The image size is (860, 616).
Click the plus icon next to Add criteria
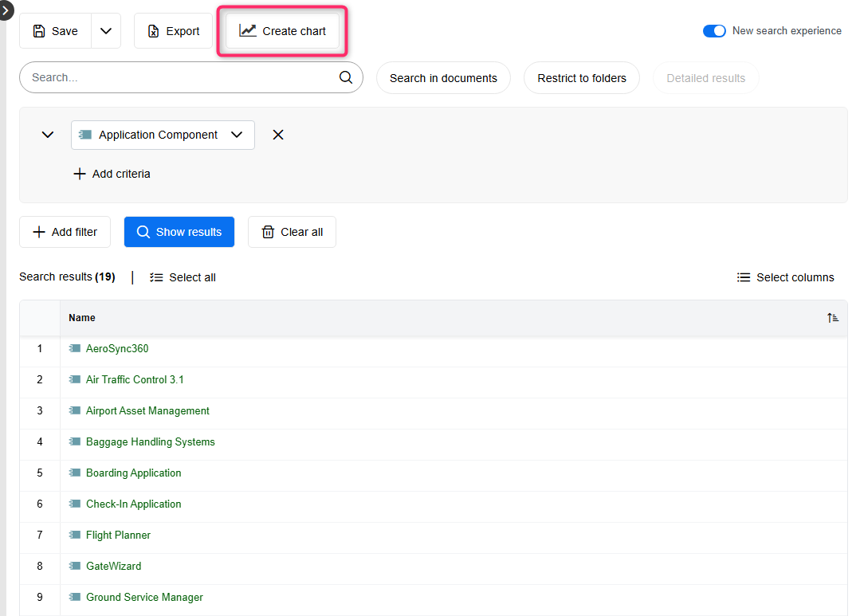pos(80,173)
